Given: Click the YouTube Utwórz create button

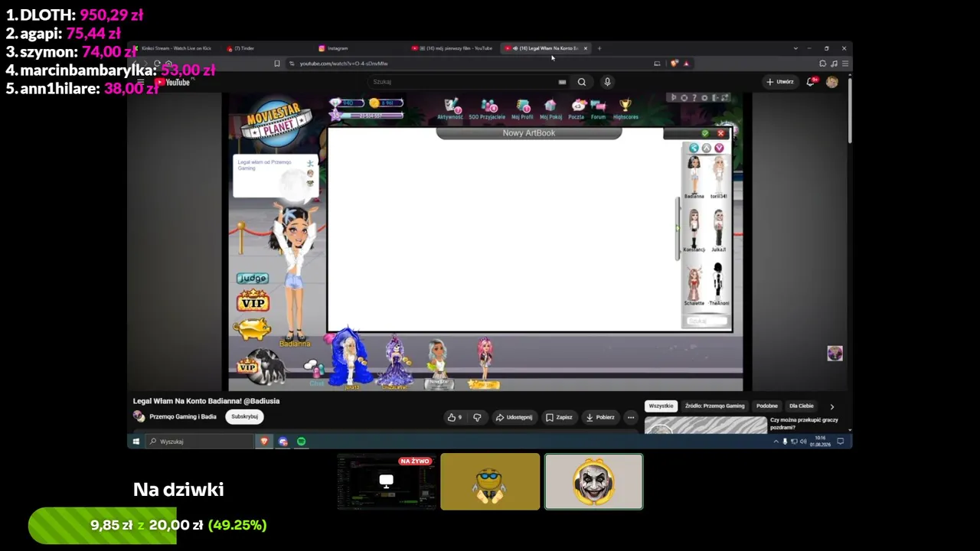Looking at the screenshot, I should 779,82.
